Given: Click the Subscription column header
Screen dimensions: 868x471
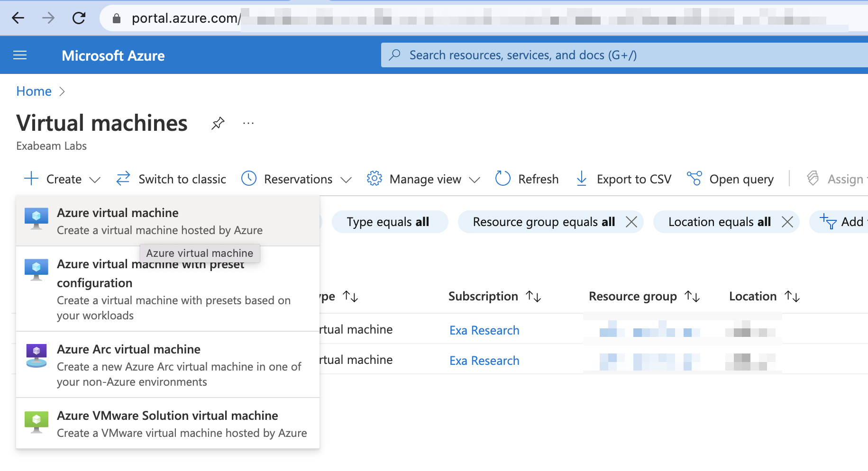Looking at the screenshot, I should pyautogui.click(x=483, y=296).
